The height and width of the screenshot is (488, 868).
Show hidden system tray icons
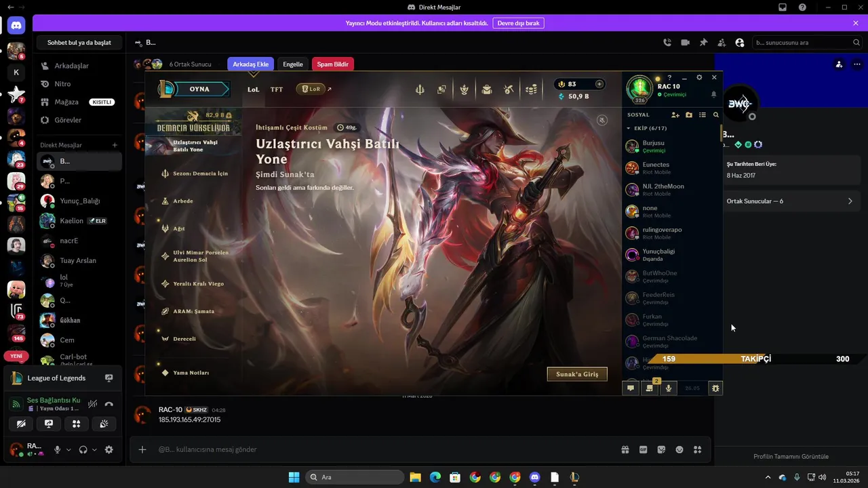pos(768,477)
